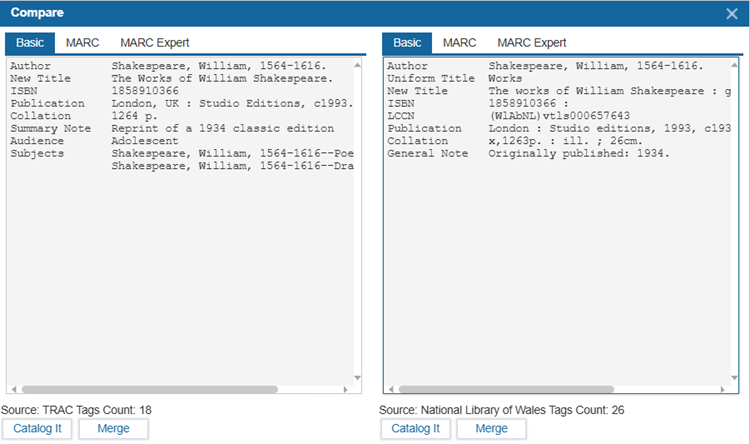
Task: Click 'The works of William Shakespeare : g' title
Action: [x=609, y=91]
